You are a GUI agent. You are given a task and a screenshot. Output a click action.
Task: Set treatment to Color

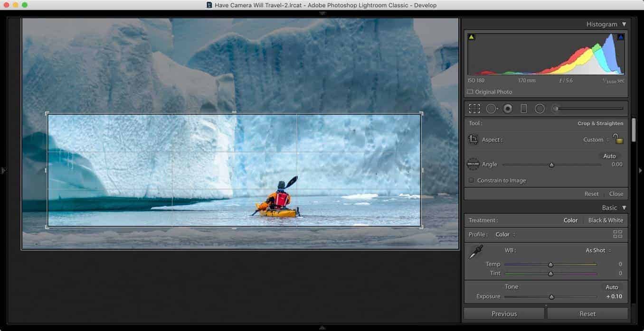pos(570,220)
